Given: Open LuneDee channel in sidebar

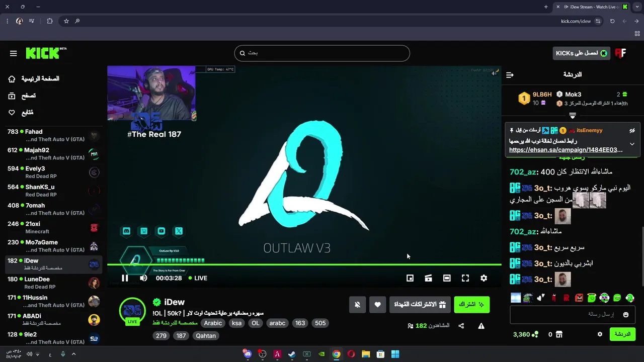Looking at the screenshot, I should pyautogui.click(x=53, y=283).
